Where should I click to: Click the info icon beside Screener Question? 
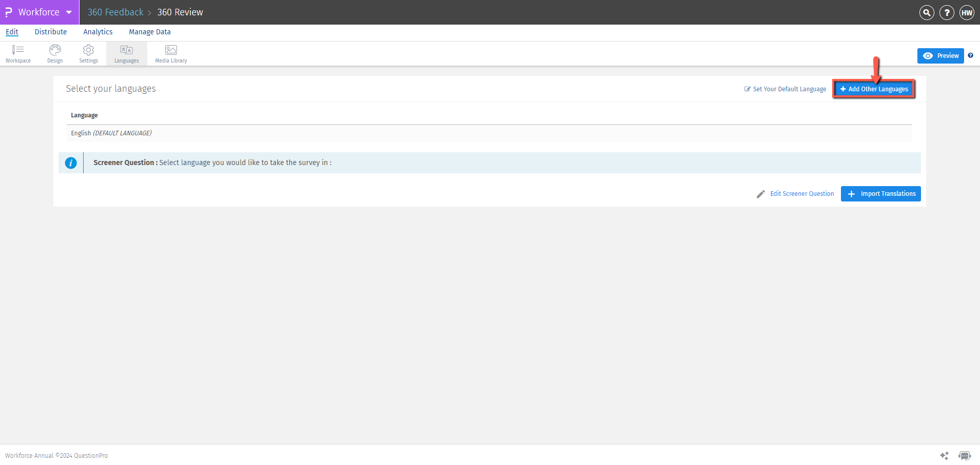pyautogui.click(x=71, y=163)
